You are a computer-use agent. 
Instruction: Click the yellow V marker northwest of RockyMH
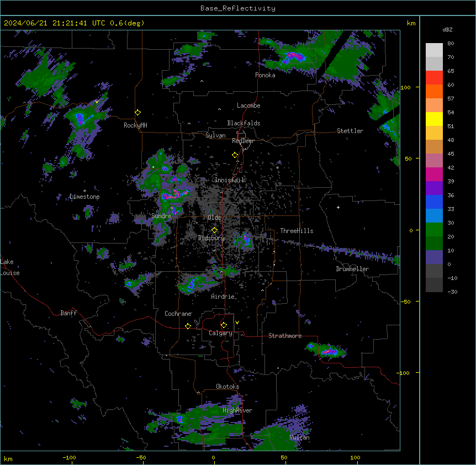pos(97,102)
